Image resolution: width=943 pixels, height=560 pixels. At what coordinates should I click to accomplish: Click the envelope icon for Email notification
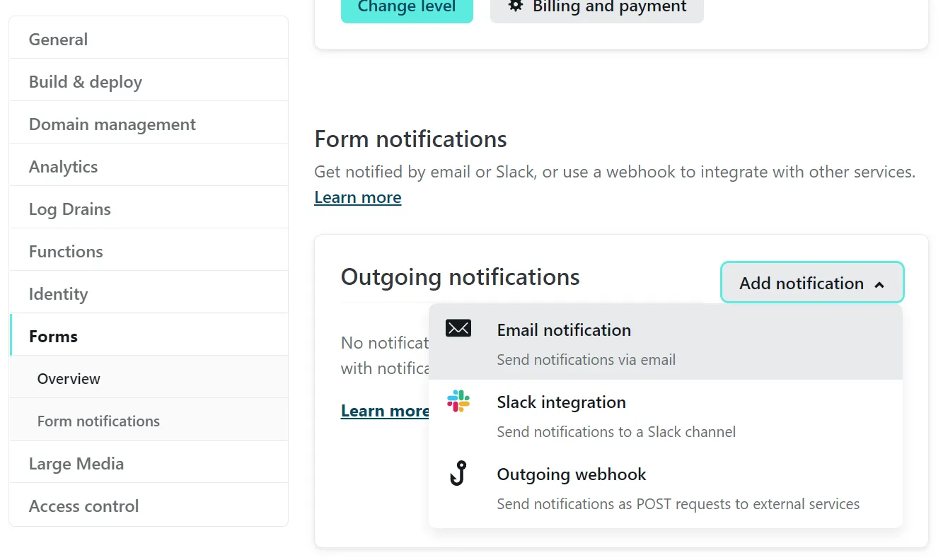pyautogui.click(x=458, y=328)
